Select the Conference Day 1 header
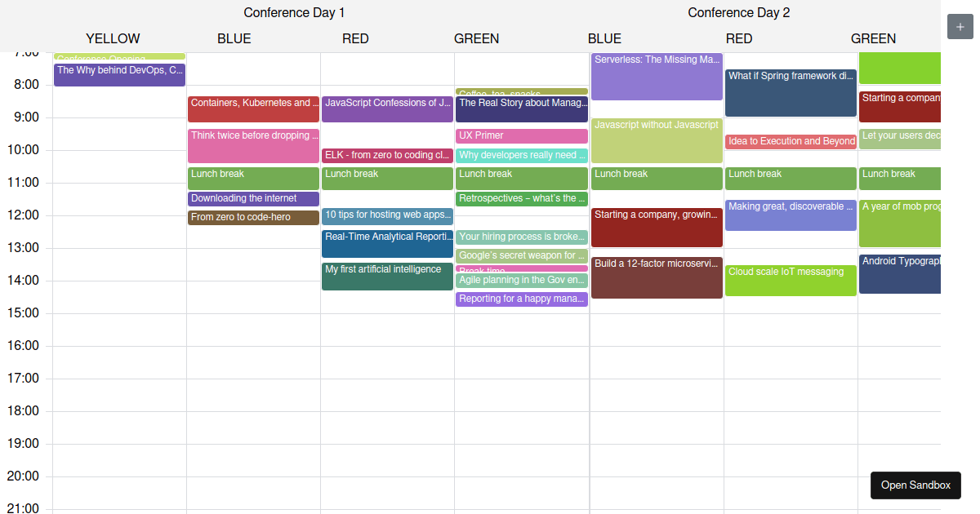Screen dimensions: 980x514 294,12
